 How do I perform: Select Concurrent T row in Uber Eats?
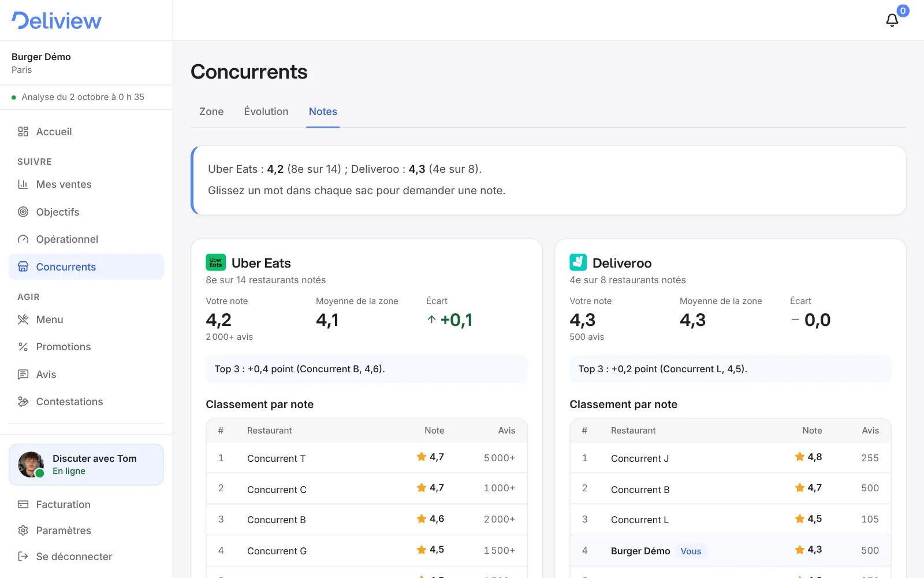point(367,458)
